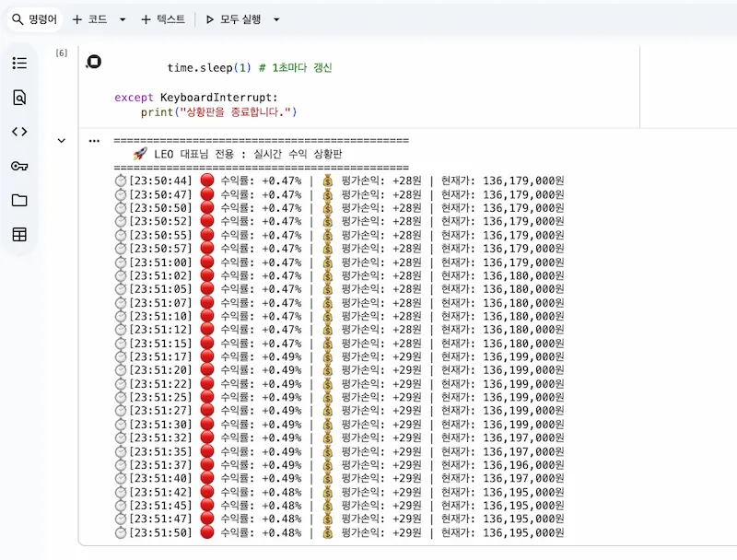The height and width of the screenshot is (560, 737).
Task: Open the 모두 실행 dropdown arrow
Action: tap(277, 19)
